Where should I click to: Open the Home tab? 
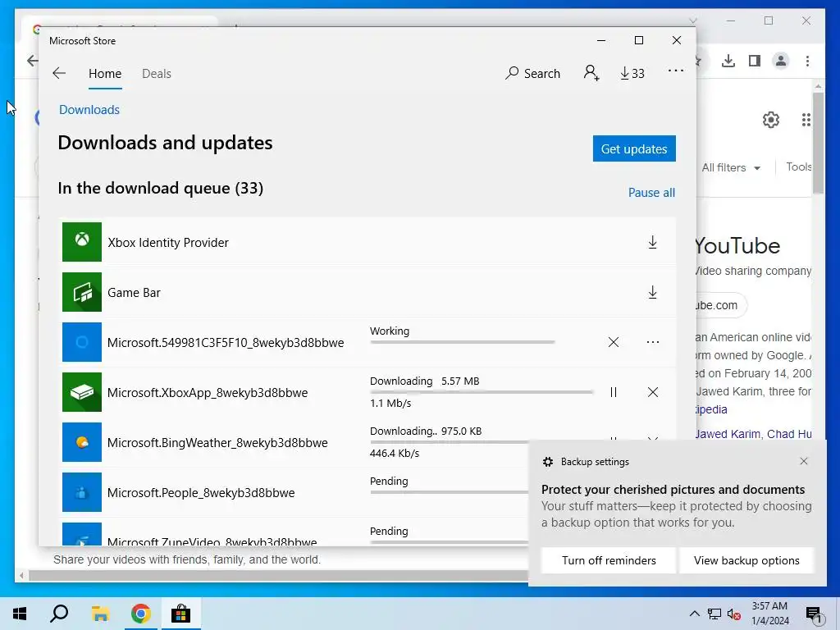pos(105,73)
